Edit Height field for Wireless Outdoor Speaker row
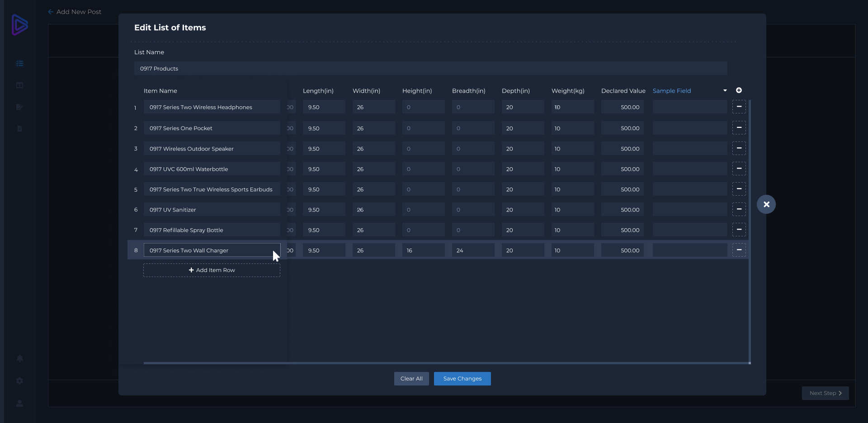868x423 pixels. point(423,149)
